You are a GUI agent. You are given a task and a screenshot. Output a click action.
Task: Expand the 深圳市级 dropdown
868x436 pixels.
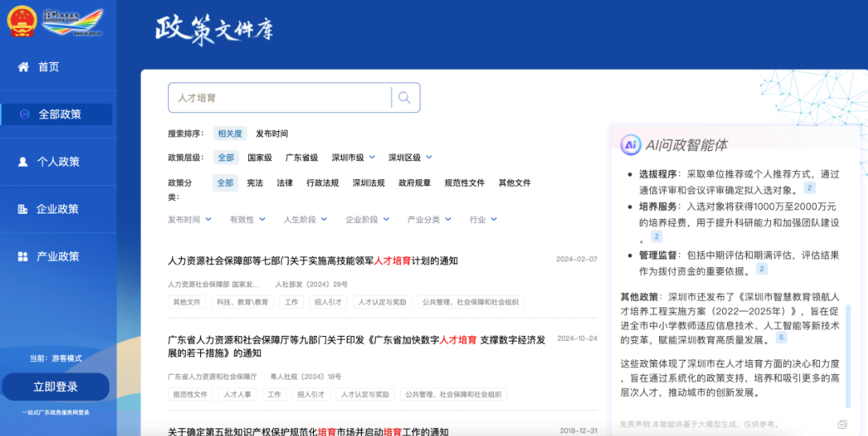point(352,158)
